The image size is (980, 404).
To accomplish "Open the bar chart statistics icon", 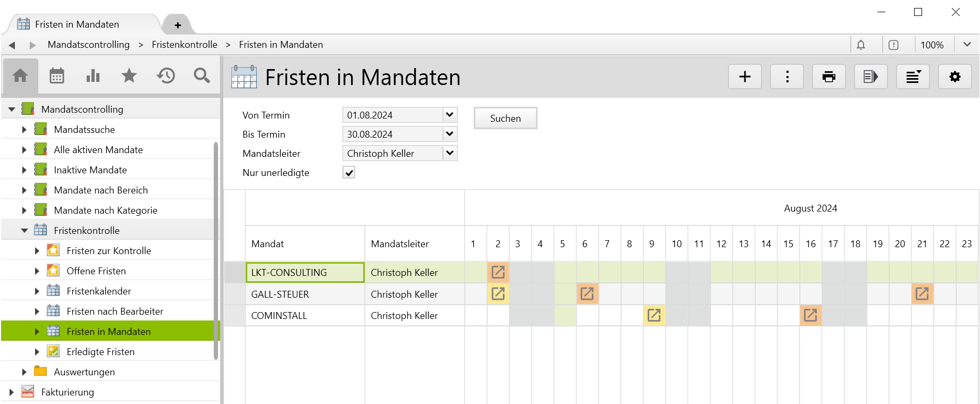I will point(93,76).
